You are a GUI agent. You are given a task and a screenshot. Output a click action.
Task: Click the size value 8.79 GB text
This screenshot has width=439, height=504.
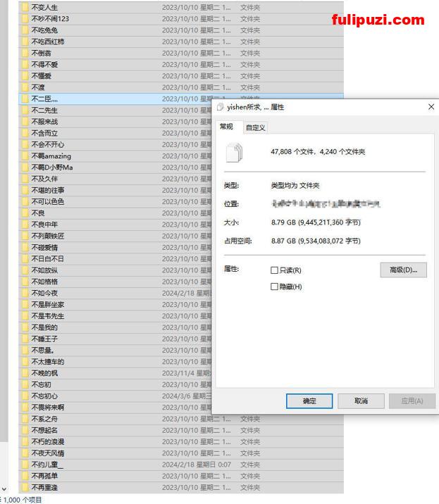316,222
